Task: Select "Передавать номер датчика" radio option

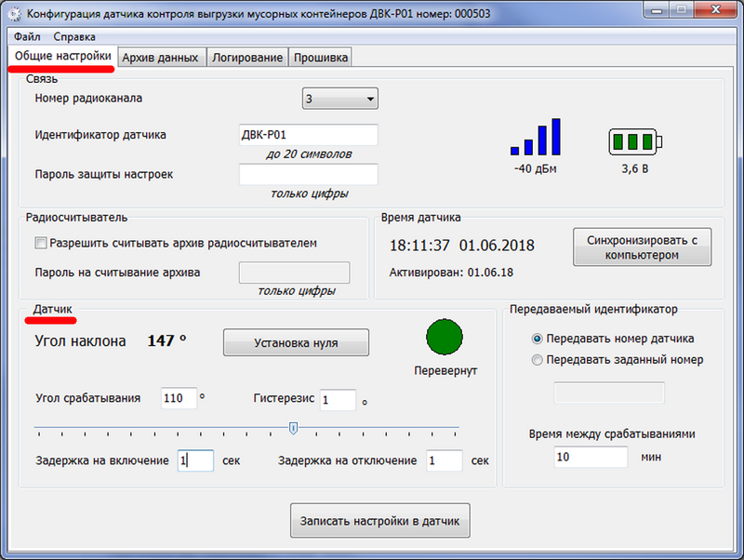Action: coord(538,339)
